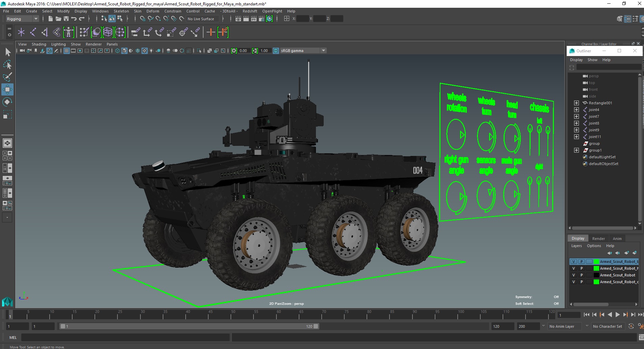Undo the last action via the toolbar arrow
644x349 pixels.
tap(74, 19)
